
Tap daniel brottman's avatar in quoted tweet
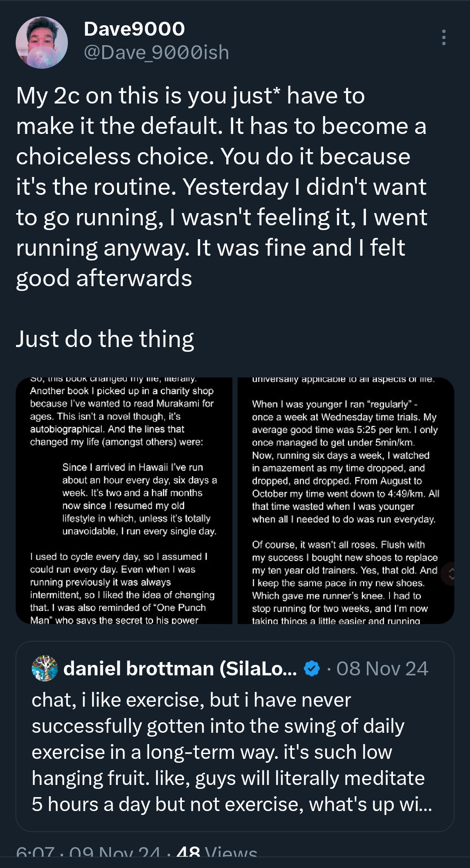coord(44,668)
